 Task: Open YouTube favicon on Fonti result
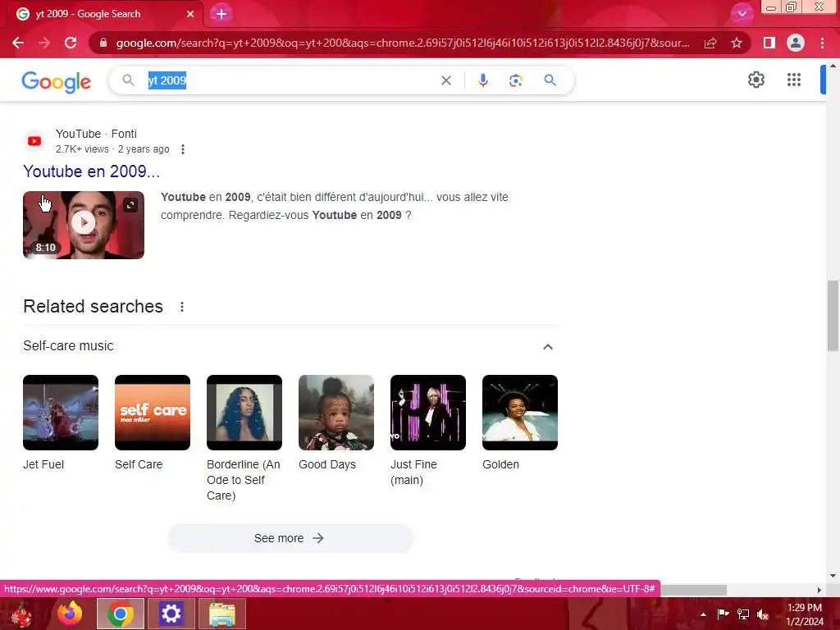[34, 141]
